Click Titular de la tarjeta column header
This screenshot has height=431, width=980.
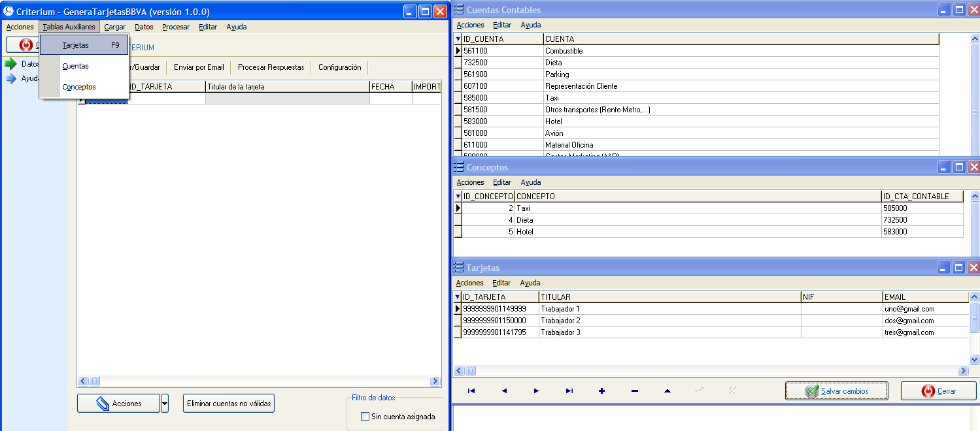(287, 86)
